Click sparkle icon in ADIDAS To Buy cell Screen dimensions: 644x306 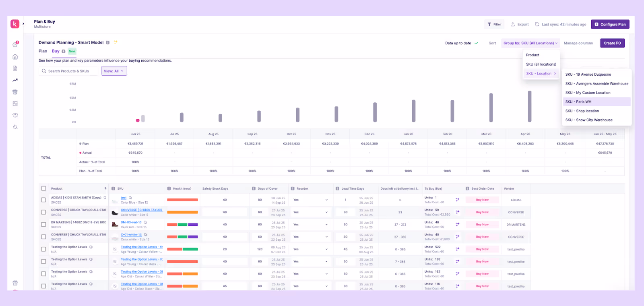coord(457,200)
